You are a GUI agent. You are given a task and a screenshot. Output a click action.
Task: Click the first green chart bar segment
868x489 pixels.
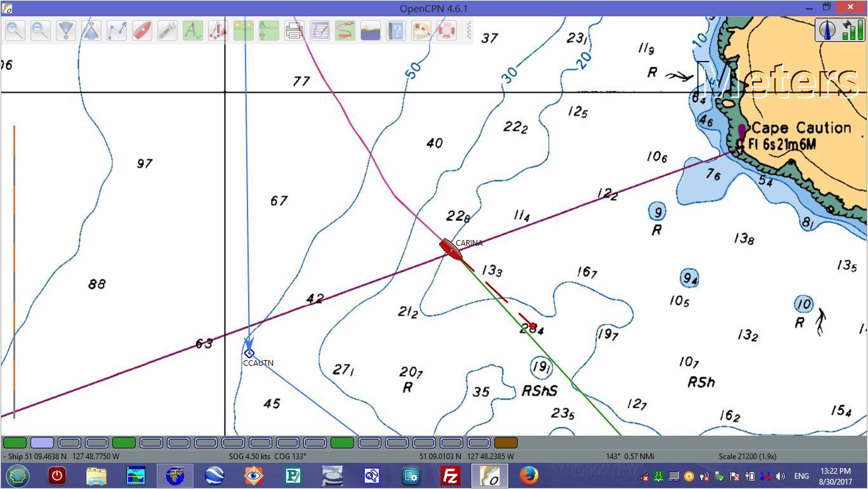click(15, 443)
